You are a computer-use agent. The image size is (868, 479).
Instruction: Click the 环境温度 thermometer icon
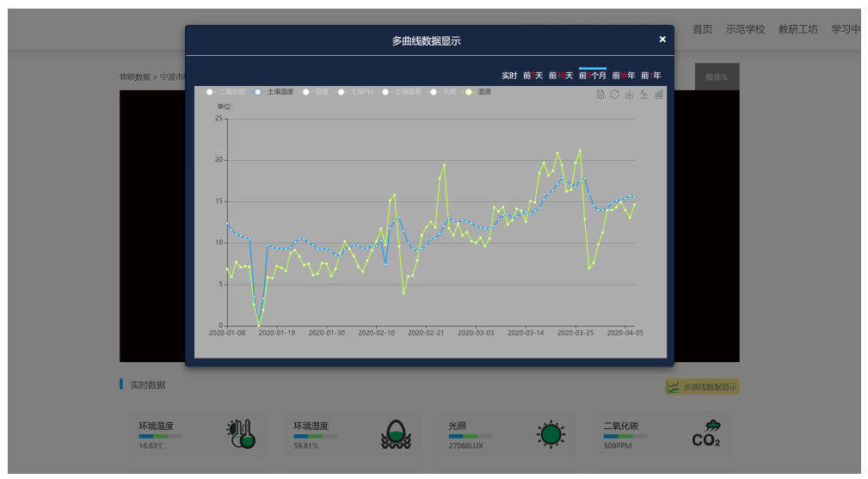point(241,434)
